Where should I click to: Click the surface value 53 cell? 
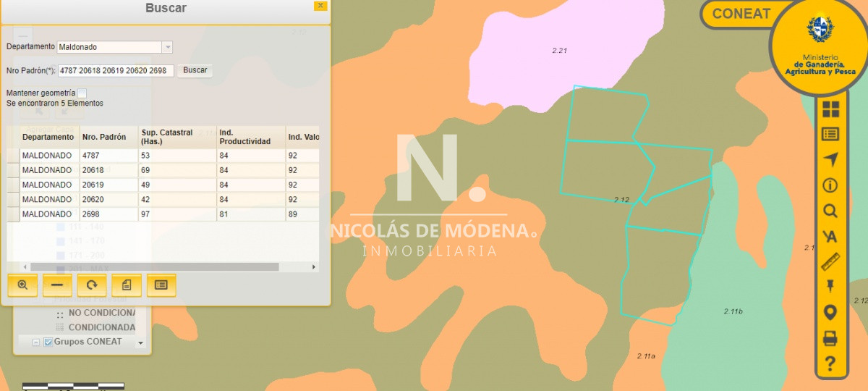pyautogui.click(x=177, y=156)
